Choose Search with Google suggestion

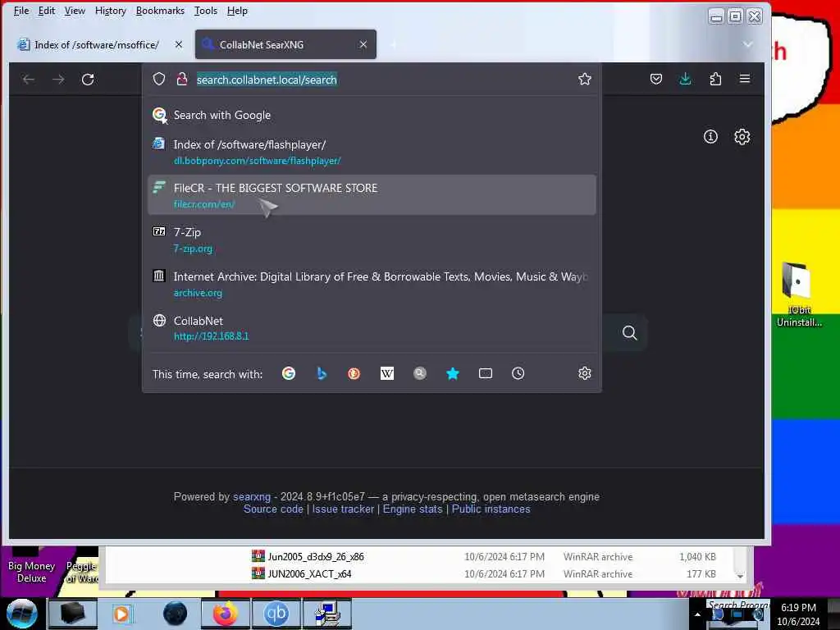372,115
